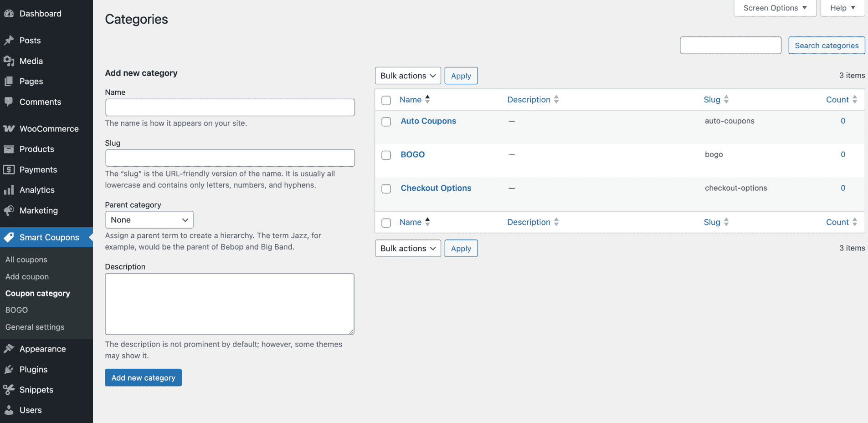
Task: Open the Dashboard via its gauge icon
Action: [x=10, y=13]
